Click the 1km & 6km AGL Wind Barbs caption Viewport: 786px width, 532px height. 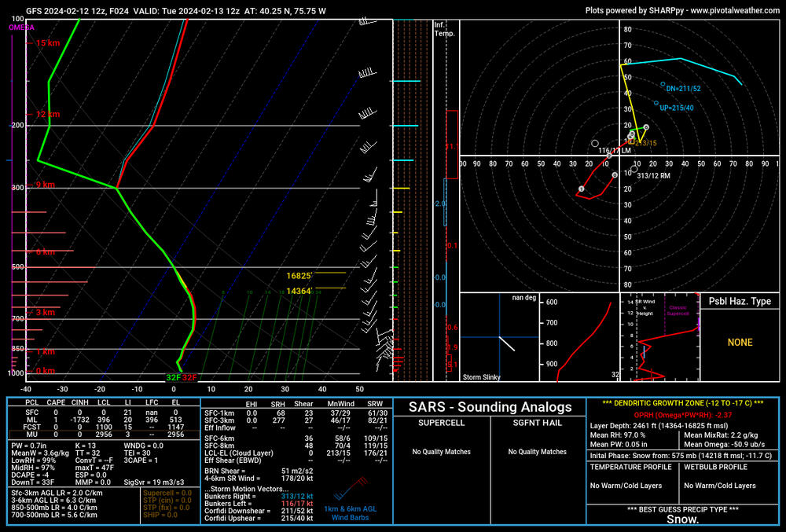click(x=350, y=513)
